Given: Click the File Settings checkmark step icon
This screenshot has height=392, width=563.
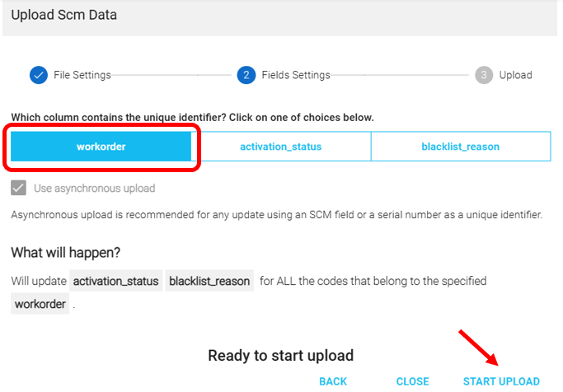Looking at the screenshot, I should point(38,75).
